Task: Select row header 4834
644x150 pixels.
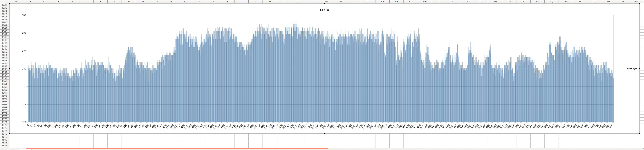Action: (x=4, y=5)
